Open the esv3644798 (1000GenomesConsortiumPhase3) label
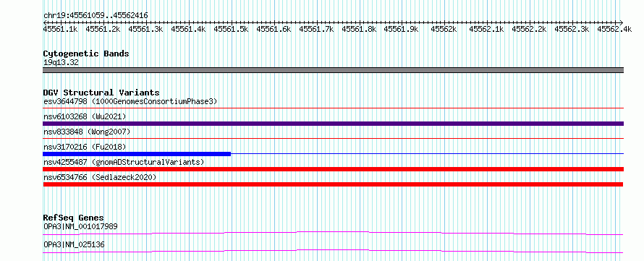 tap(130, 101)
